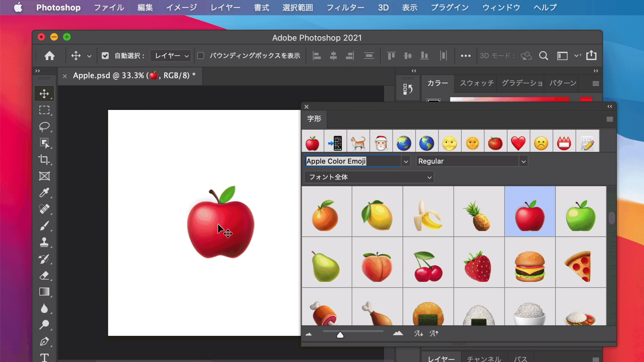The width and height of the screenshot is (644, 362).
Task: Expand the font style Regular dropdown
Action: [523, 161]
